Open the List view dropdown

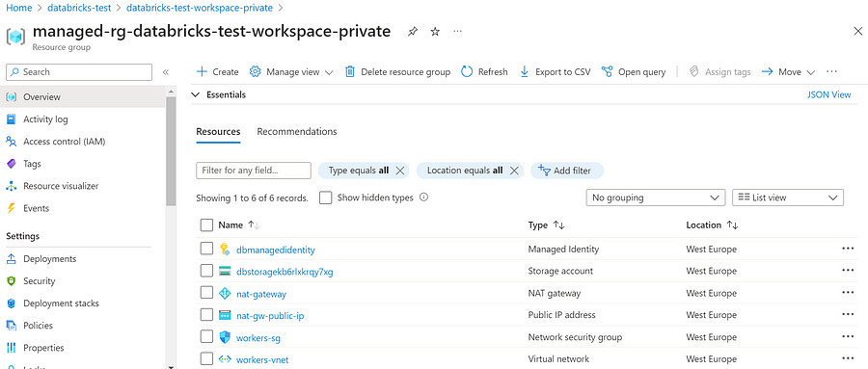coord(788,198)
